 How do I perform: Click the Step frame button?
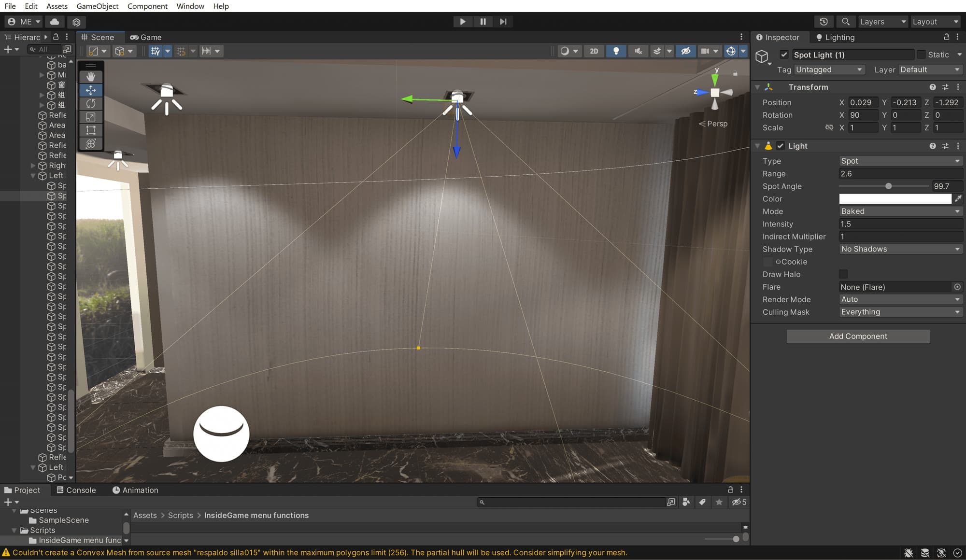coord(503,22)
